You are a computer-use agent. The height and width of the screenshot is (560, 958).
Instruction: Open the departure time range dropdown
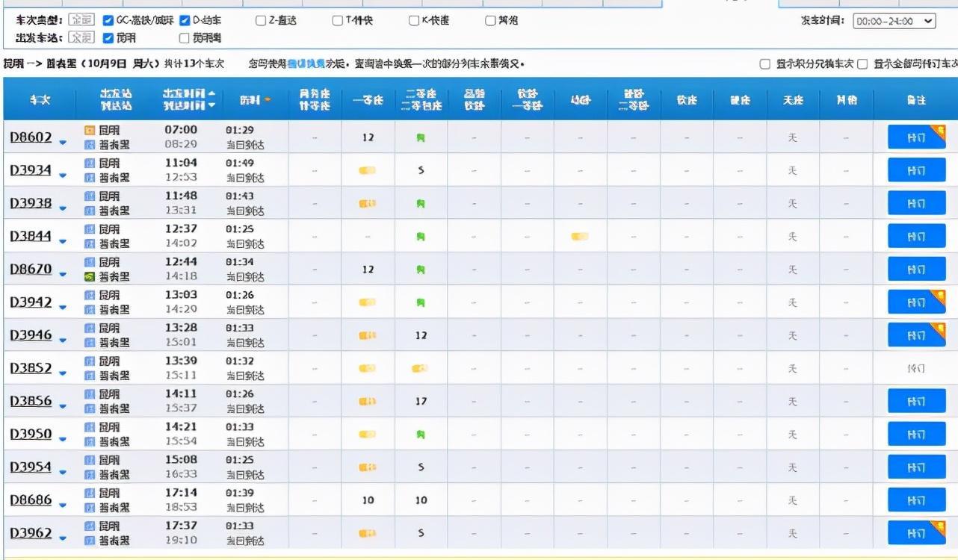pos(894,22)
